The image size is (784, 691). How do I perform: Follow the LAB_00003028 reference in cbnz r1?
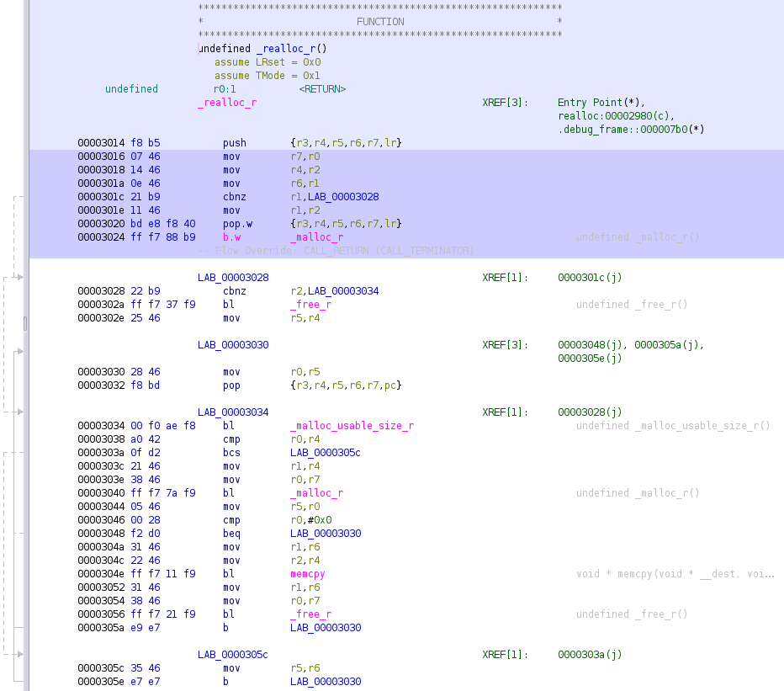point(343,197)
